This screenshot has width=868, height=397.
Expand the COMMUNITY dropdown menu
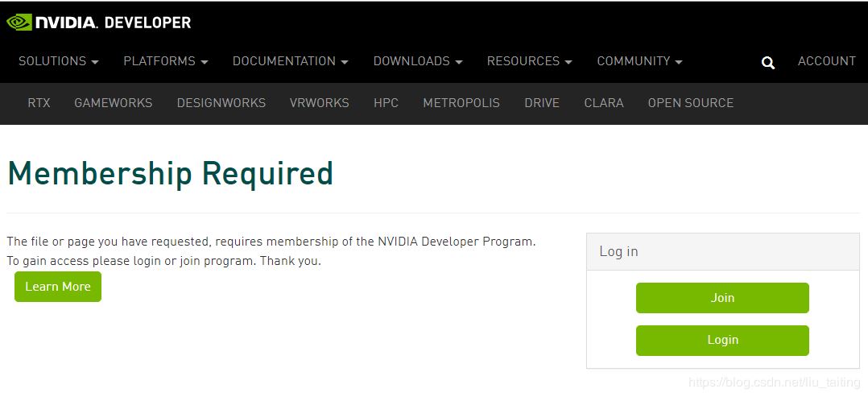(x=640, y=61)
